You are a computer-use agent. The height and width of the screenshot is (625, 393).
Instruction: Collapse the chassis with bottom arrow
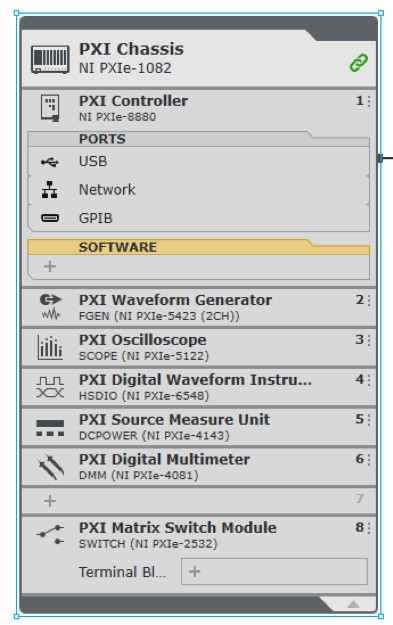click(353, 604)
